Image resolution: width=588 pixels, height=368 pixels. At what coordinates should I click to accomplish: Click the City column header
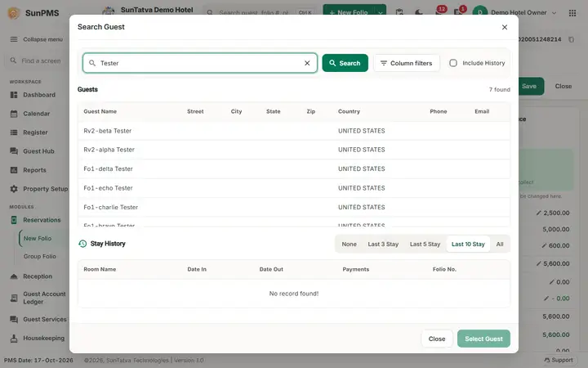click(236, 111)
